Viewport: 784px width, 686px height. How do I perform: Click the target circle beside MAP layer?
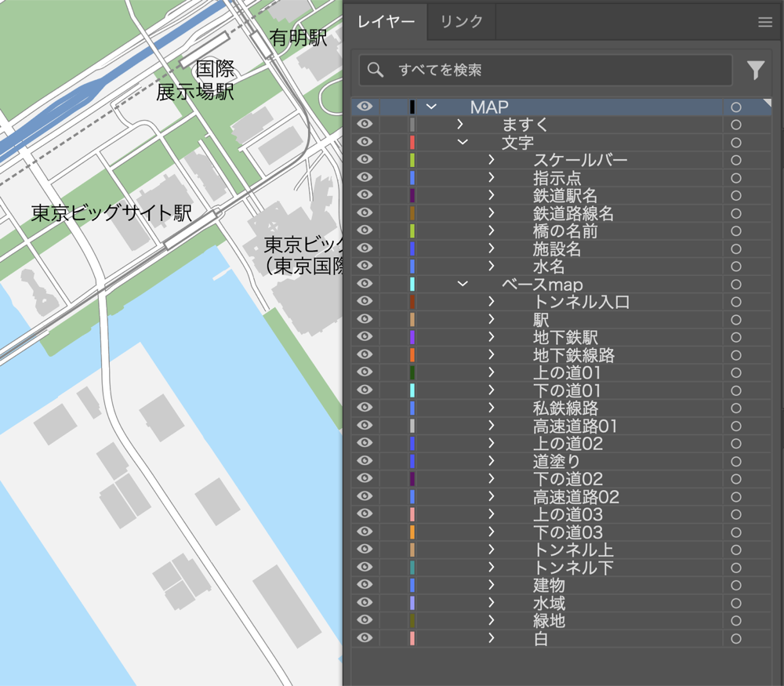735,107
